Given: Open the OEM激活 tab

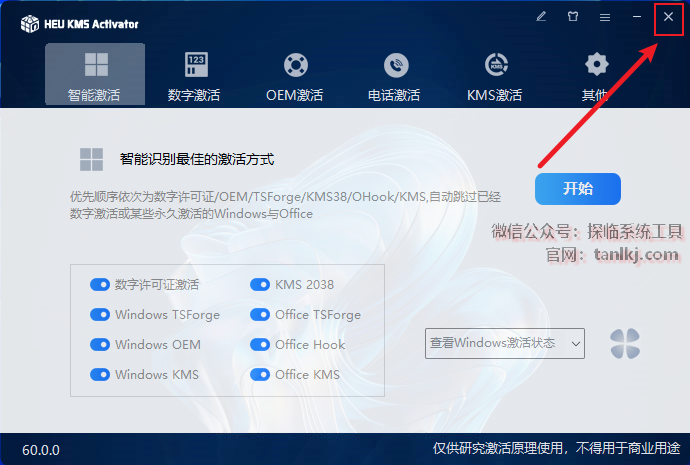Looking at the screenshot, I should tap(295, 77).
